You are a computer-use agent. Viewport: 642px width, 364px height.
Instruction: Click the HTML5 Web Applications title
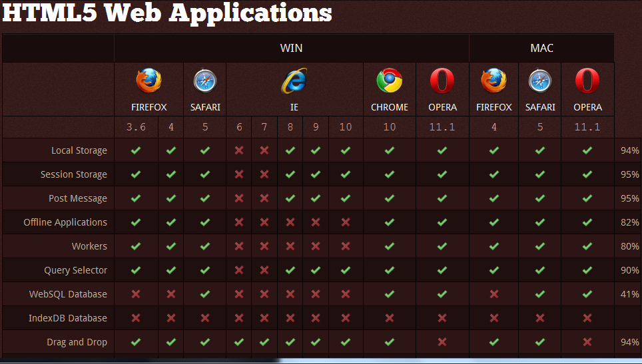pos(167,13)
